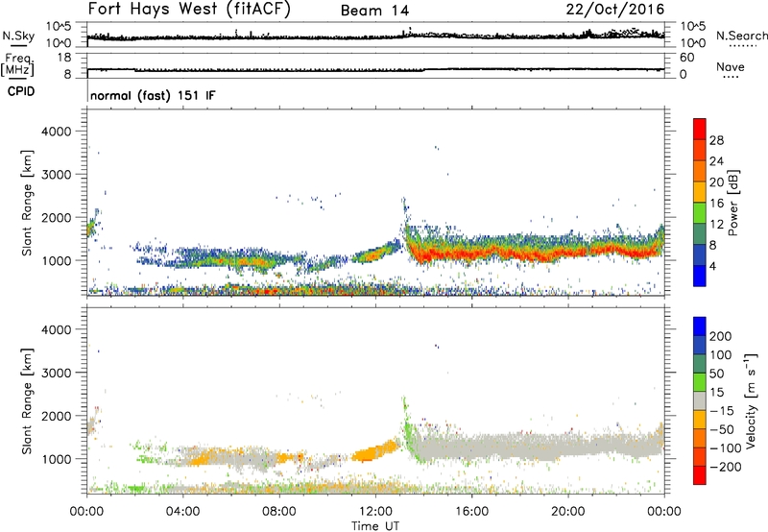Pick the grey −15 to 15 velocity colorbar segment
768x532 pixels.
[x=700, y=401]
